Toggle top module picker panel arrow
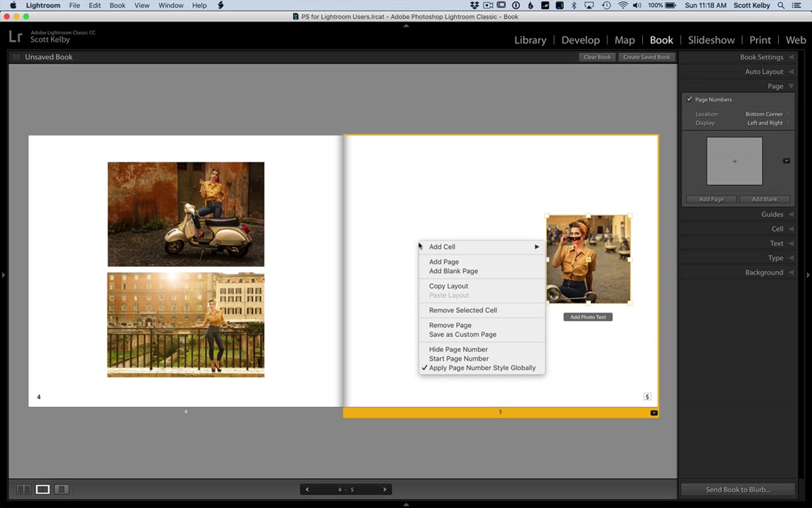 (x=406, y=26)
